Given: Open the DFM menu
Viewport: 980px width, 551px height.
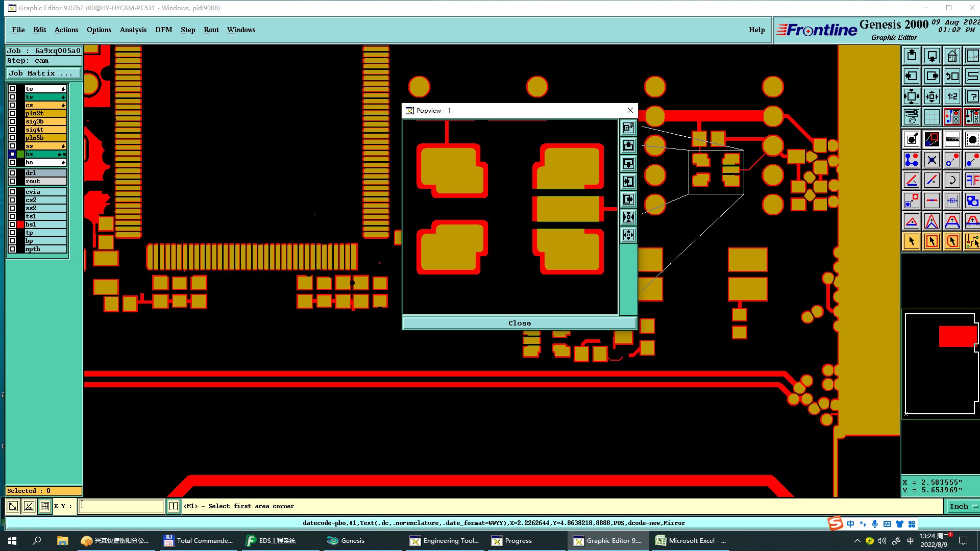Looking at the screenshot, I should tap(163, 30).
